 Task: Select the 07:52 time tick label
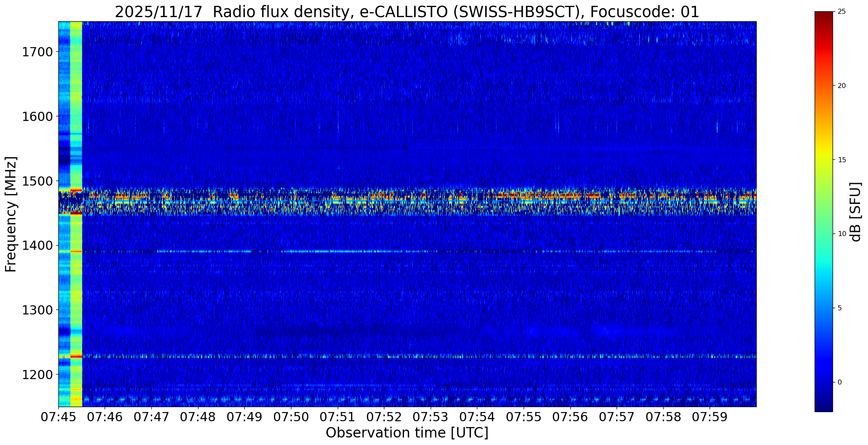pyautogui.click(x=384, y=417)
